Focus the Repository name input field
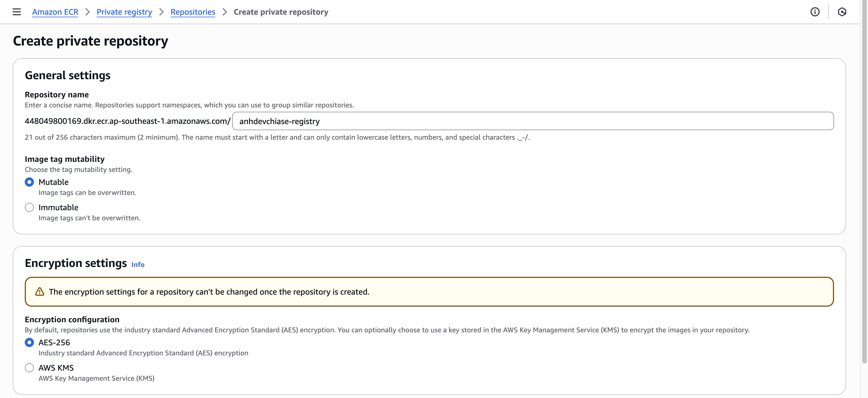The height and width of the screenshot is (398, 868). pyautogui.click(x=532, y=121)
